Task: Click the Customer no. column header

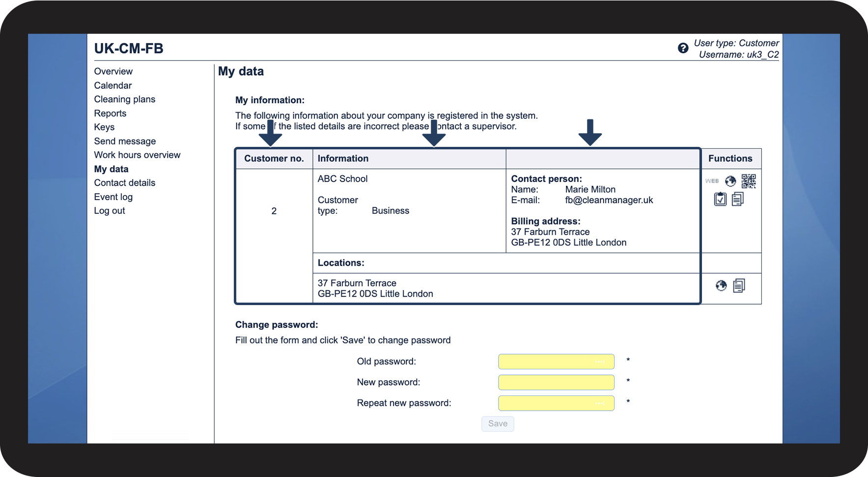Action: tap(274, 159)
